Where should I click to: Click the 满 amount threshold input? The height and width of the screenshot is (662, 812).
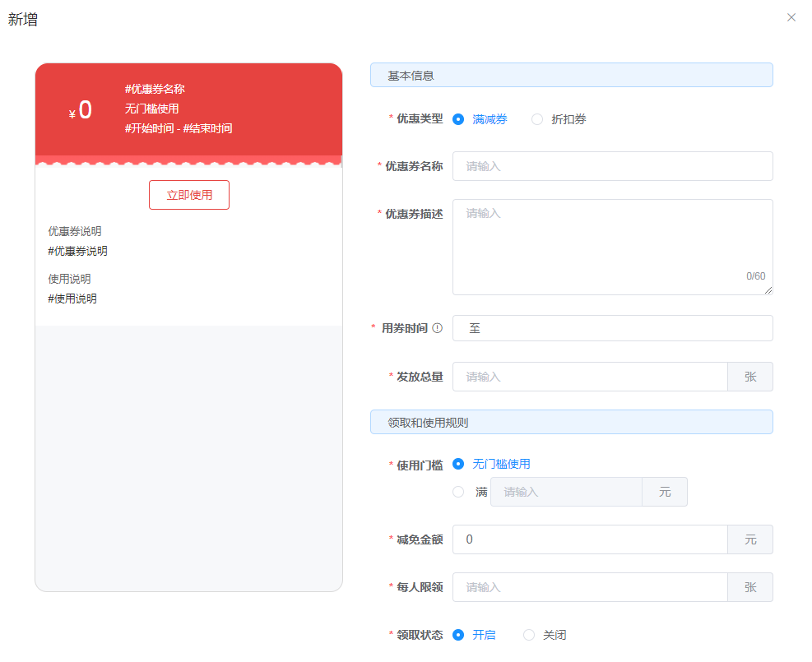pos(567,492)
